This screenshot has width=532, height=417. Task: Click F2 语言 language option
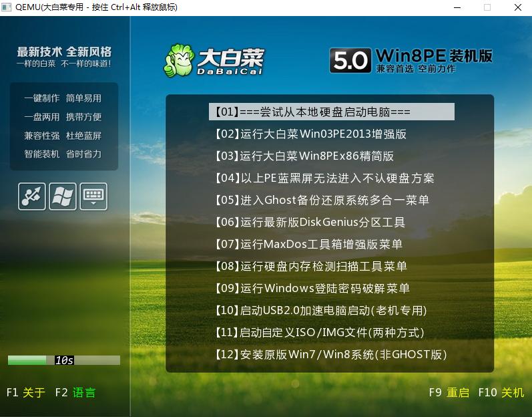click(75, 392)
